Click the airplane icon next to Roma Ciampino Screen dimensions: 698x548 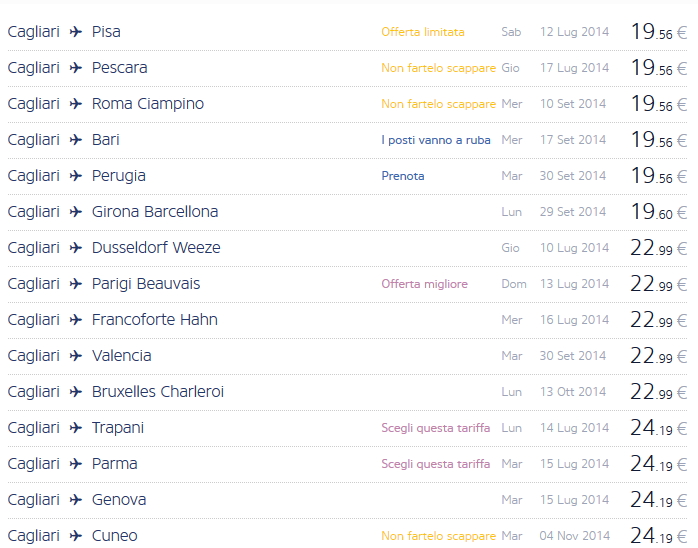point(76,104)
